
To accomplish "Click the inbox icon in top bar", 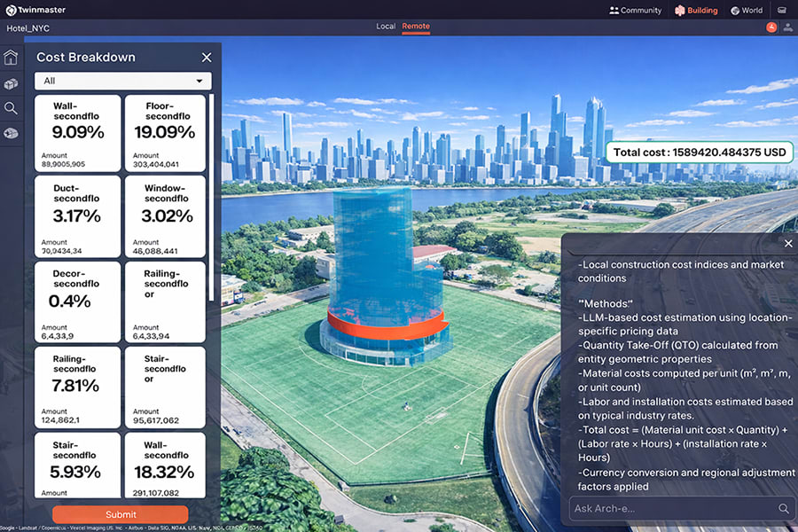I will tap(782, 10).
